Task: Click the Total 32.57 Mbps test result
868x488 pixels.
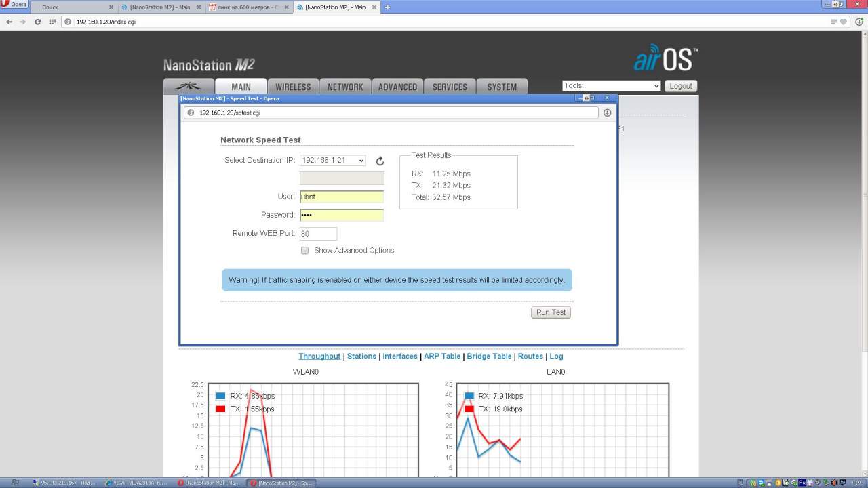Action: click(441, 198)
